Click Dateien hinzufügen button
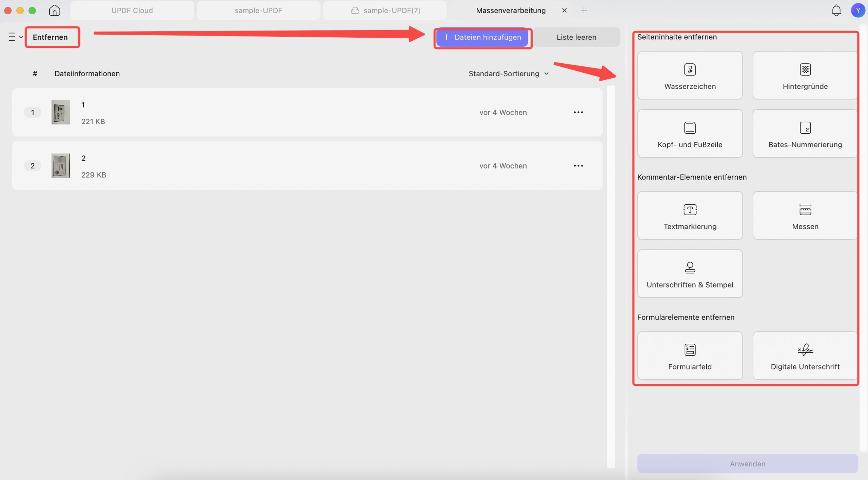868x480 pixels. coord(482,37)
